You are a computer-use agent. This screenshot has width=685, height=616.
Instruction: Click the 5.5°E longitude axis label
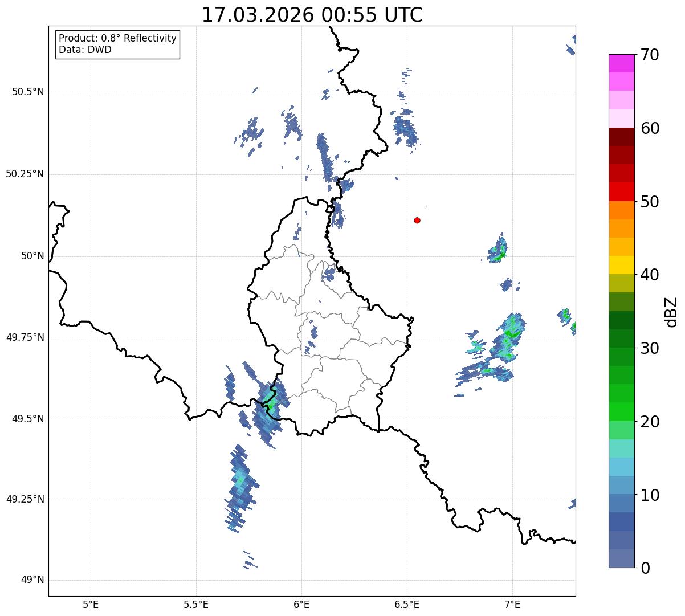(x=196, y=604)
